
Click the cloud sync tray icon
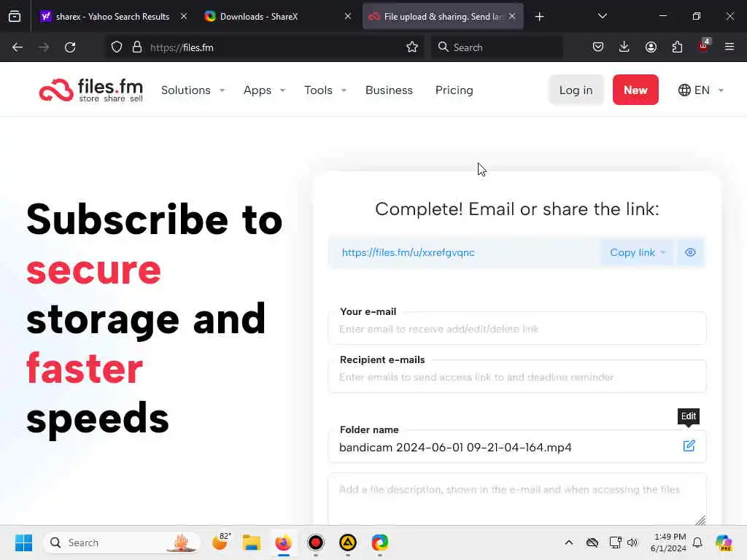click(592, 542)
